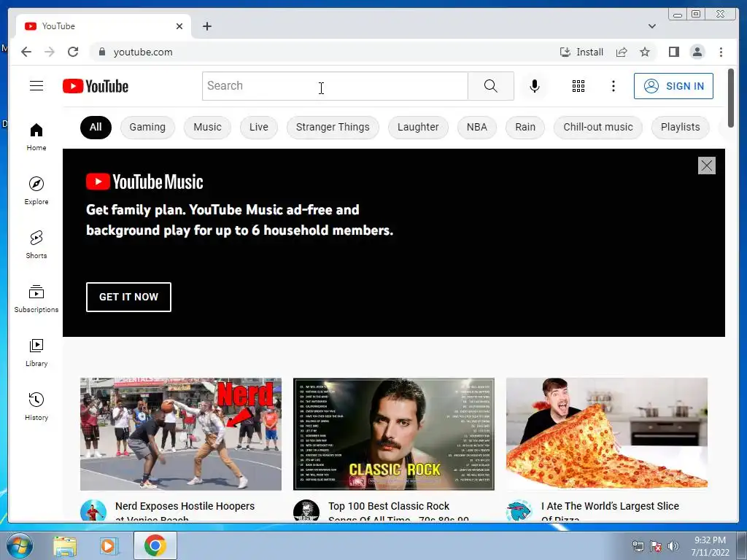Image resolution: width=747 pixels, height=560 pixels.
Task: Click GET IT NOW button
Action: click(128, 297)
